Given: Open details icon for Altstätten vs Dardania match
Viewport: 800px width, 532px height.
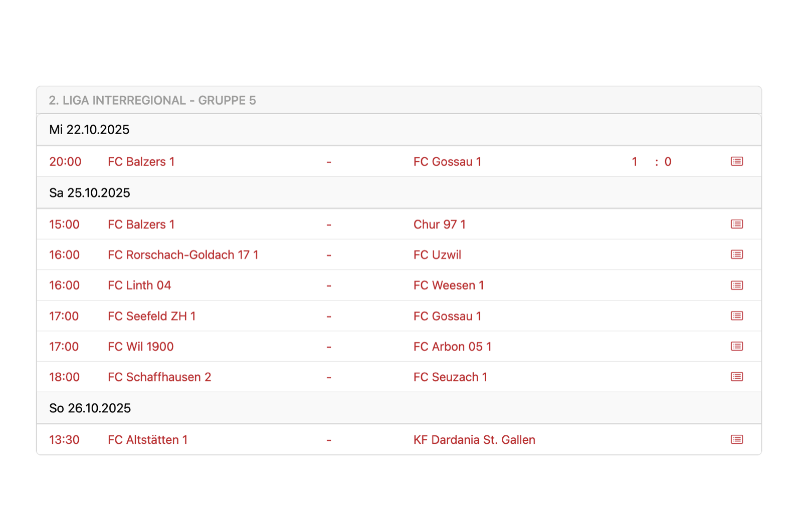Looking at the screenshot, I should pos(736,439).
